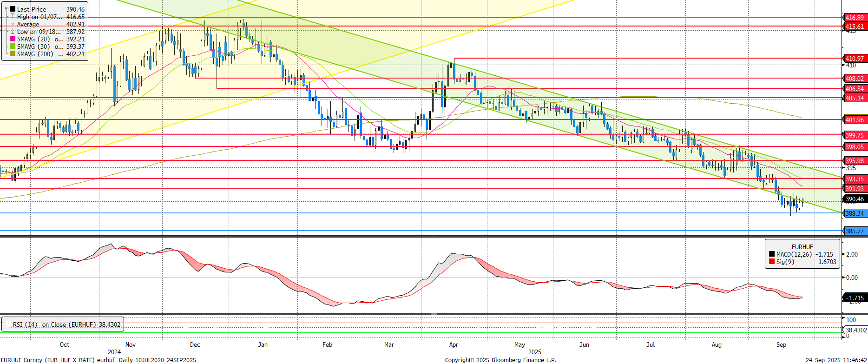Click the High marker icon in legend

click(x=13, y=17)
